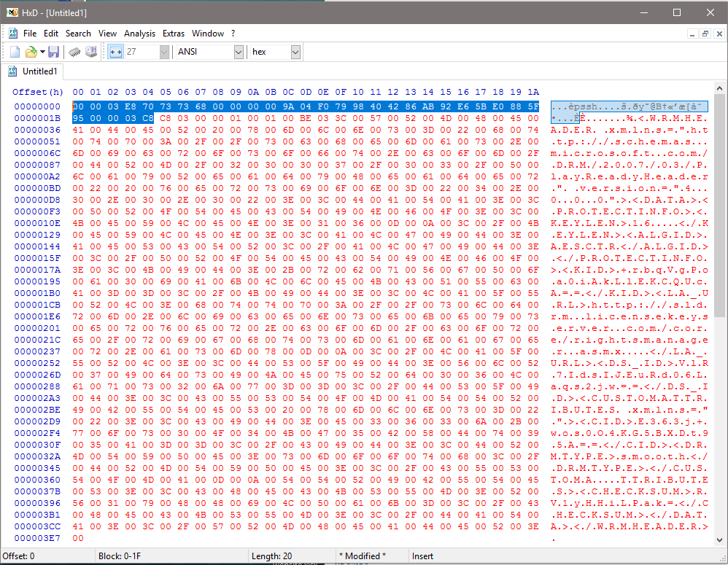Click the Insert mode status bar indicator

coord(425,556)
